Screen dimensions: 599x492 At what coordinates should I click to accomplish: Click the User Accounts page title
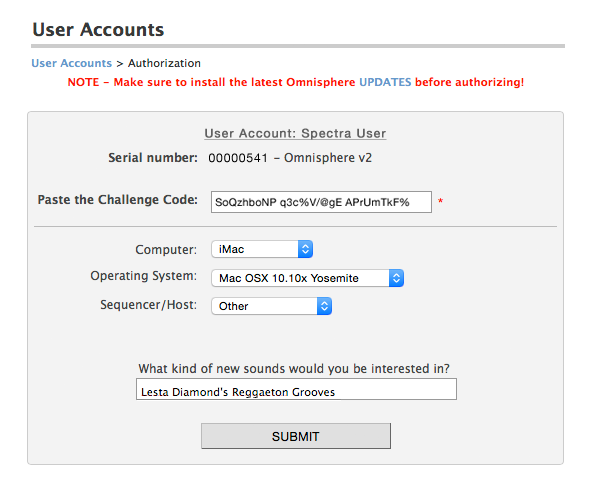(98, 29)
